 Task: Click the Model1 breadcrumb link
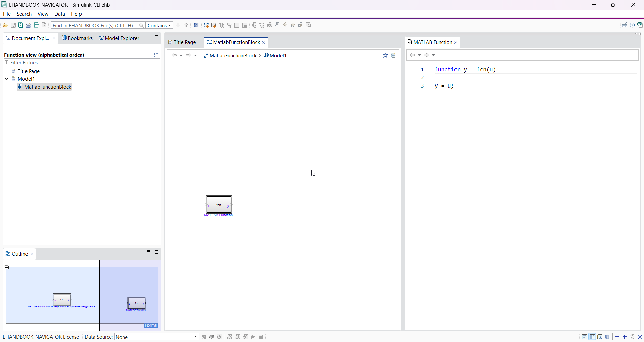click(x=278, y=56)
